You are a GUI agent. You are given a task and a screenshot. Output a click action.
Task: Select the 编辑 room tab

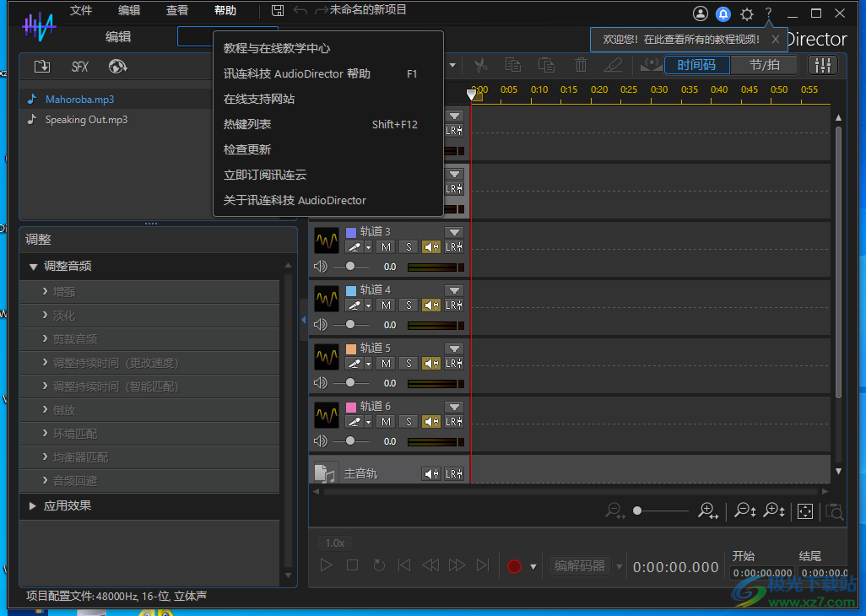118,37
